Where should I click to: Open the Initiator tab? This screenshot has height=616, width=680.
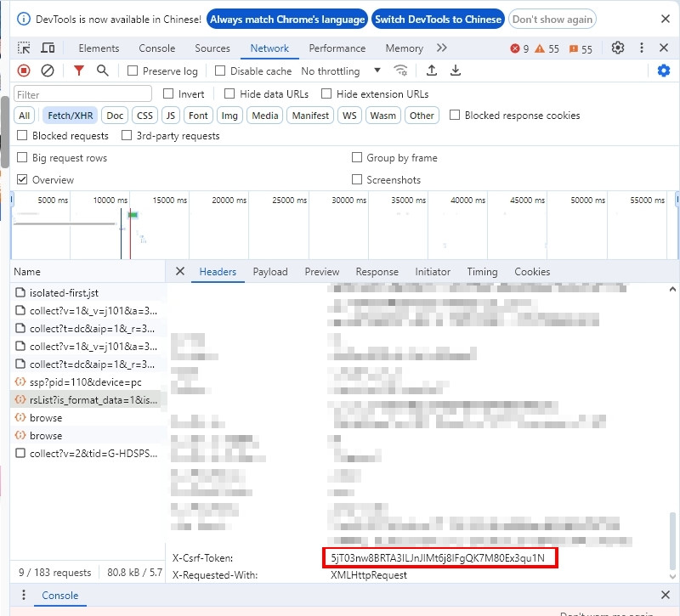(x=433, y=272)
